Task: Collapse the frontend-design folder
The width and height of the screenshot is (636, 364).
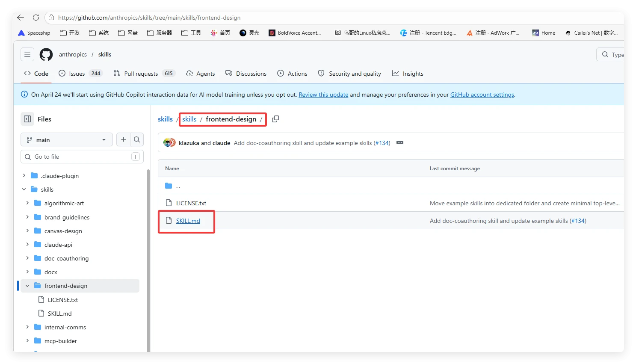Action: click(27, 286)
